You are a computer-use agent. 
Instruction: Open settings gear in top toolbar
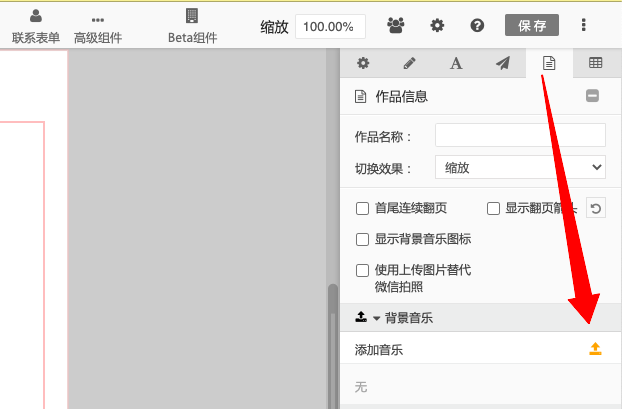[437, 25]
